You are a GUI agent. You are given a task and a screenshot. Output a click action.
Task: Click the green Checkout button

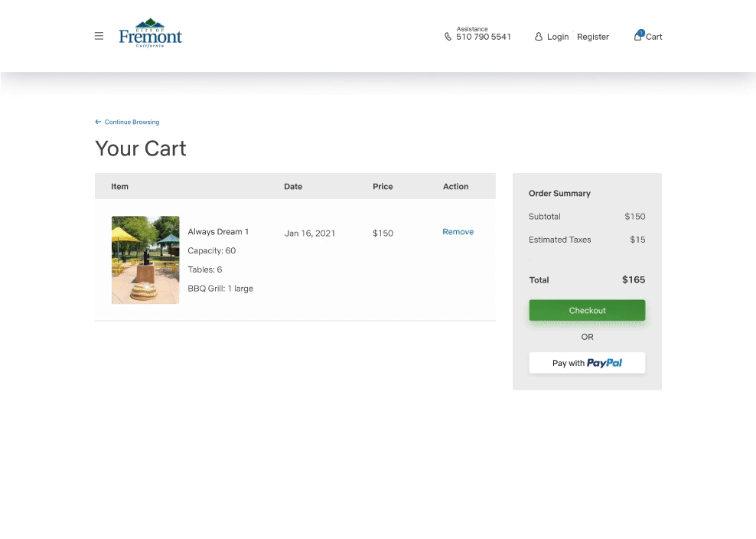point(587,310)
